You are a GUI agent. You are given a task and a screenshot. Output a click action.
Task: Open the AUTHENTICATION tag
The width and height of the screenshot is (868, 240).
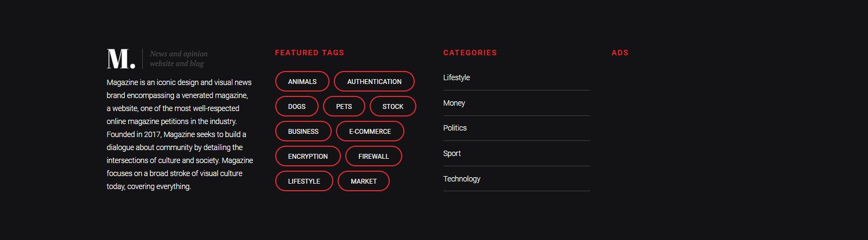374,81
